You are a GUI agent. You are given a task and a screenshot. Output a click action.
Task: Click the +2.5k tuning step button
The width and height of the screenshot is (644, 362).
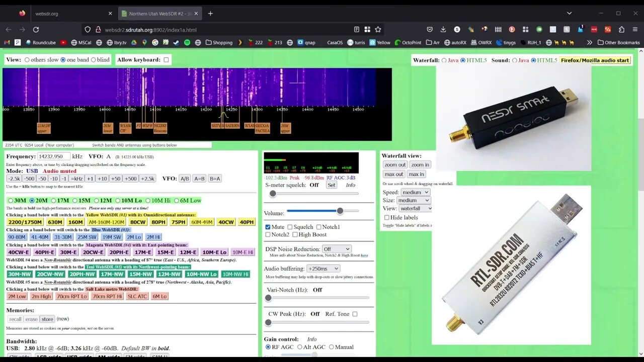[147, 178]
